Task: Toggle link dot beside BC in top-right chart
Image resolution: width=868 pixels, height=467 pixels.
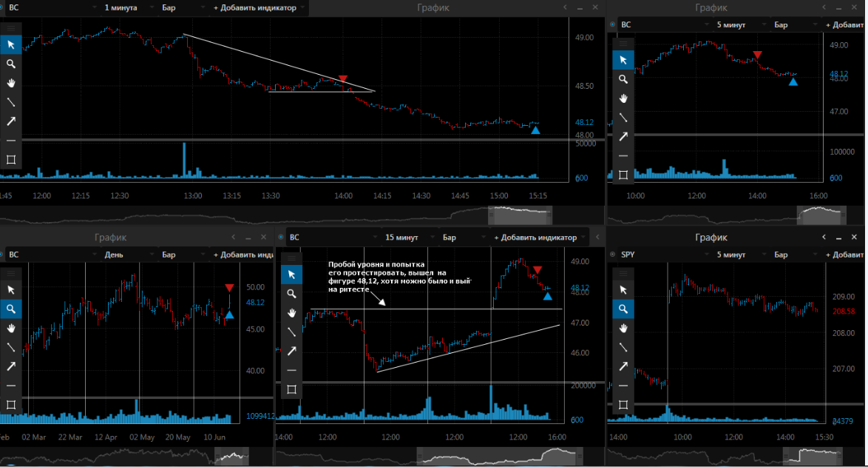Action: (612, 25)
